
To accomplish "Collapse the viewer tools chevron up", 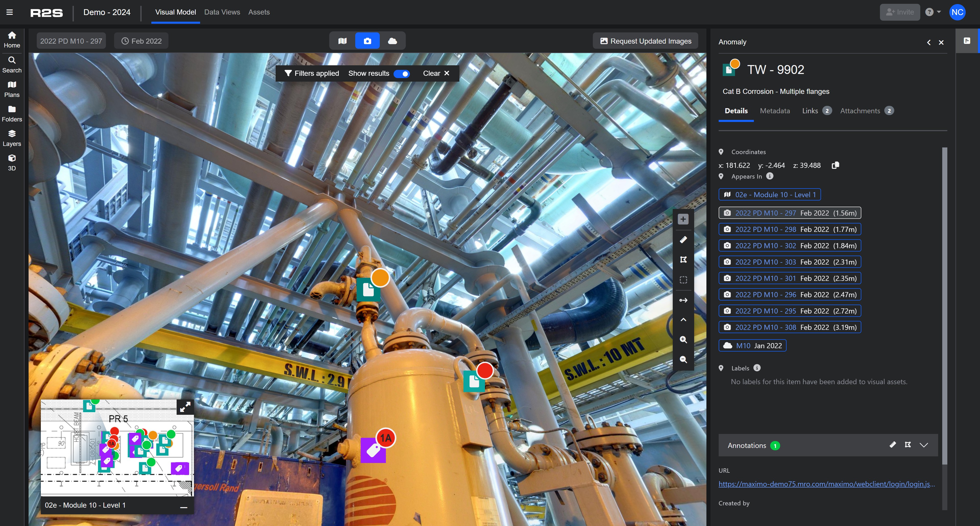I will click(683, 319).
